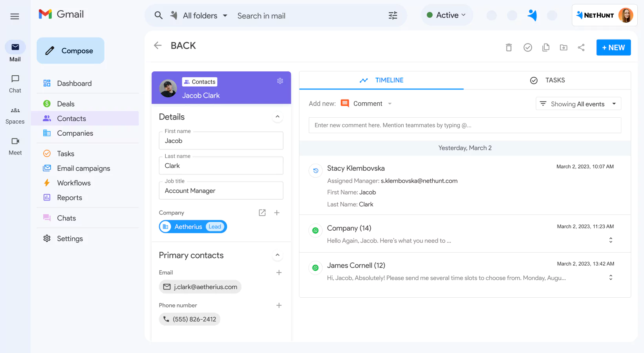Open advanced search options sliders icon
644x353 pixels.
coord(392,15)
